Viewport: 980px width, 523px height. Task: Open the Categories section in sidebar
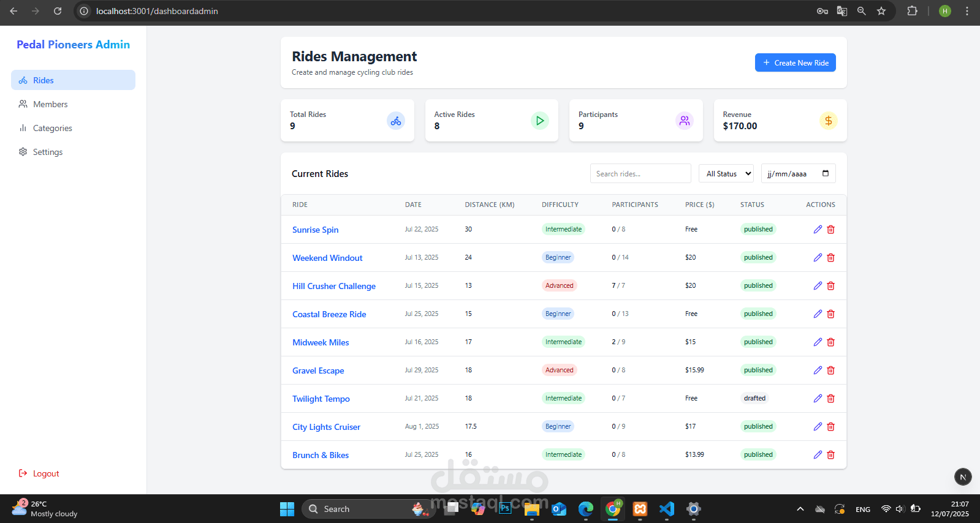73,128
